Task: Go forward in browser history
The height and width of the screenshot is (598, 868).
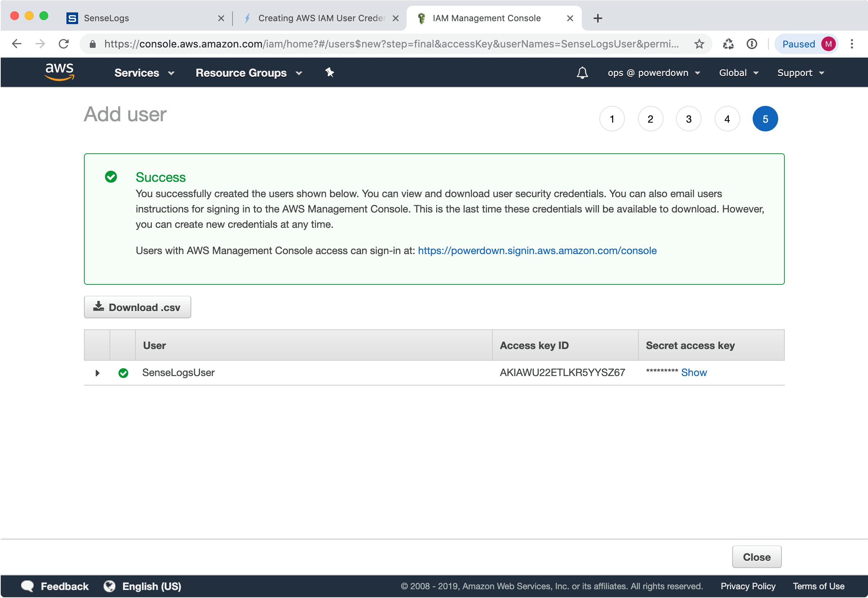Action: click(40, 44)
